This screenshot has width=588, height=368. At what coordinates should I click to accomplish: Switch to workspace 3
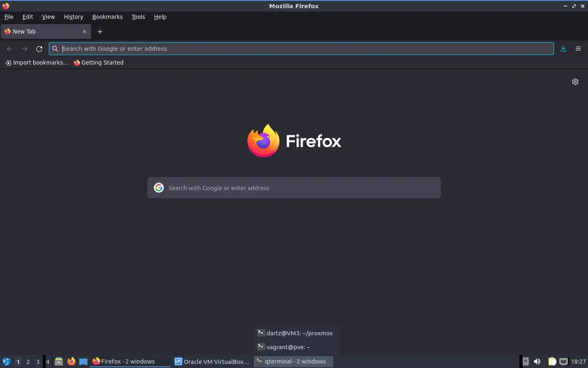(x=38, y=361)
